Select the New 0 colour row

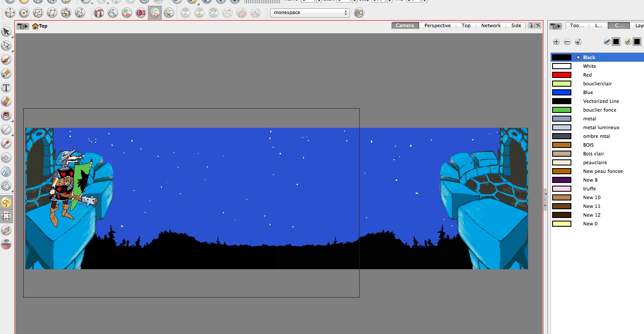pos(597,224)
